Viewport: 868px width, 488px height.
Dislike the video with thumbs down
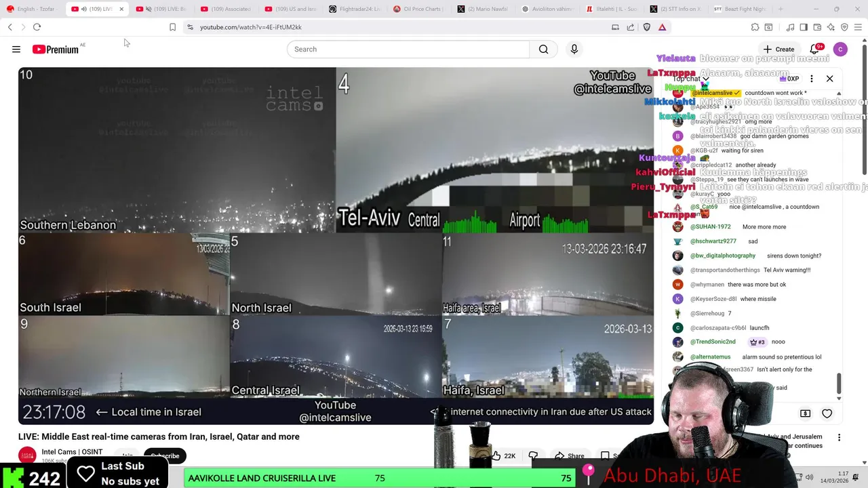tap(533, 456)
